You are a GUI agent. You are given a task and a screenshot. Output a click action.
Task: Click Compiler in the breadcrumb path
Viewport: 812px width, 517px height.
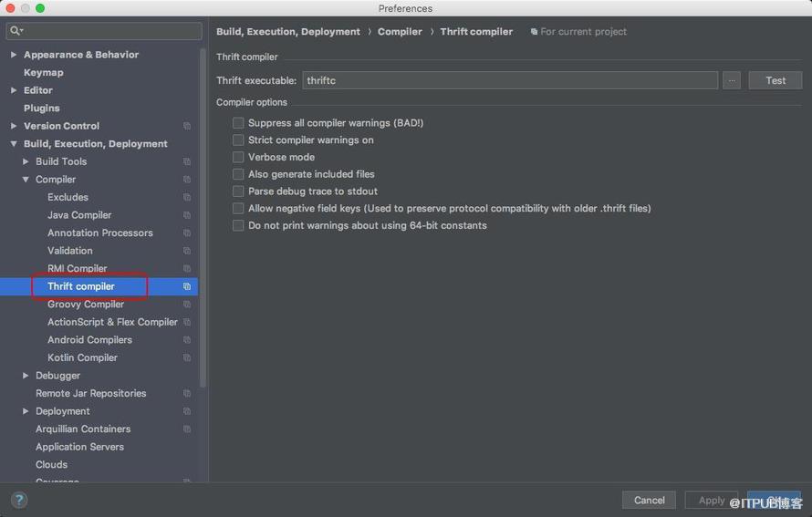(400, 32)
